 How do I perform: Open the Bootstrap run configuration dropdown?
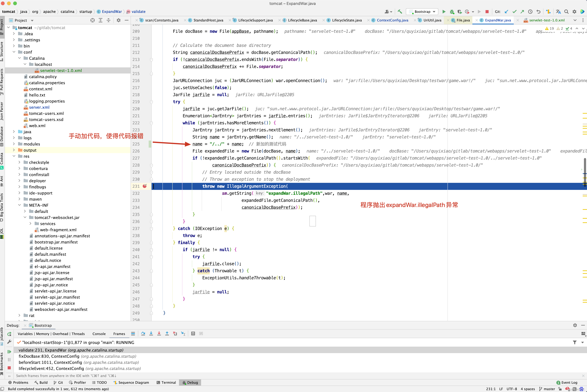422,11
